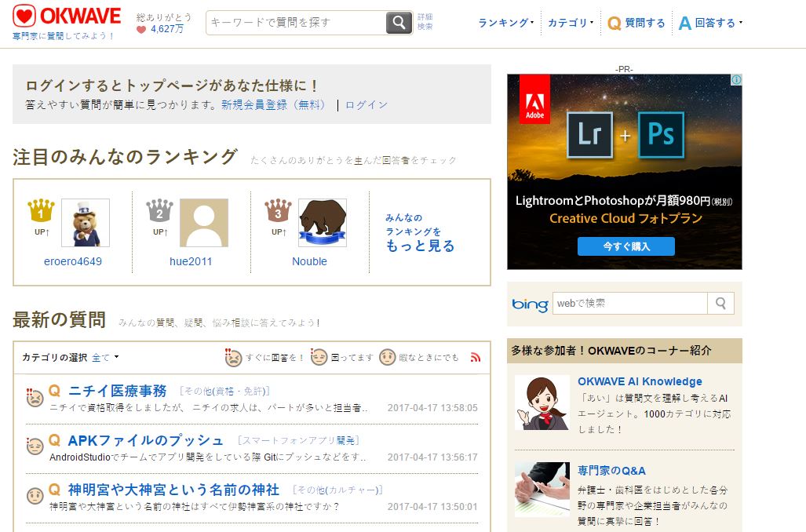Click the silver crown rank 2 icon
This screenshot has width=806, height=532.
(159, 211)
